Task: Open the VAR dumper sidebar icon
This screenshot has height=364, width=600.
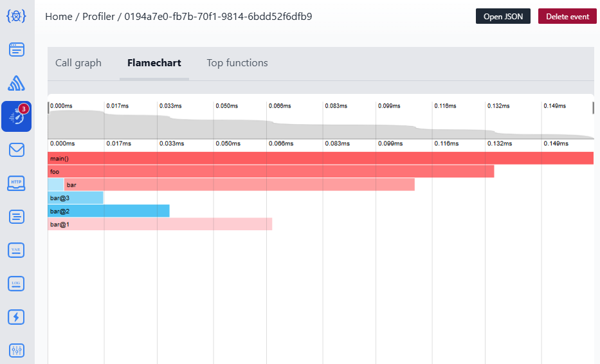Action: [x=17, y=250]
